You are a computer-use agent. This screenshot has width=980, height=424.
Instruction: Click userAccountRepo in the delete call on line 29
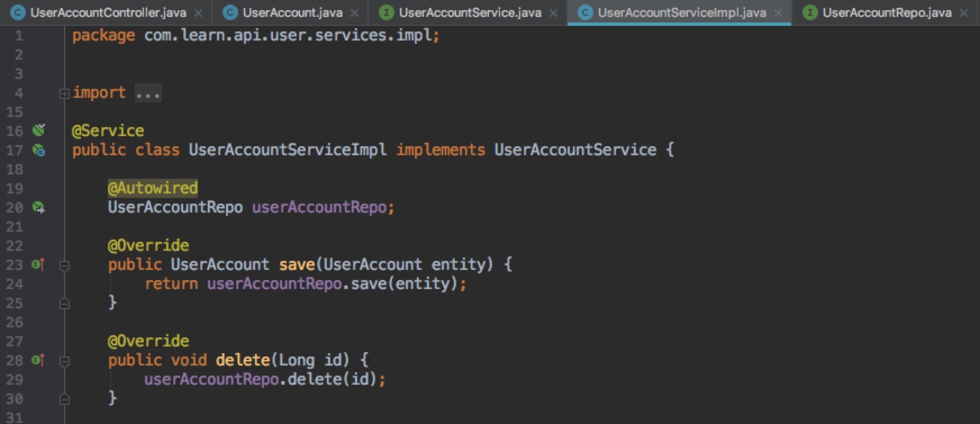pyautogui.click(x=211, y=380)
